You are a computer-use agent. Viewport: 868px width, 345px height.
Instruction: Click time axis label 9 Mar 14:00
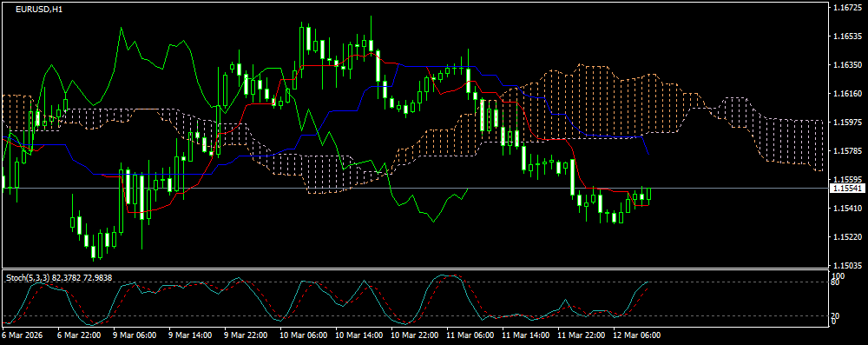click(x=189, y=335)
